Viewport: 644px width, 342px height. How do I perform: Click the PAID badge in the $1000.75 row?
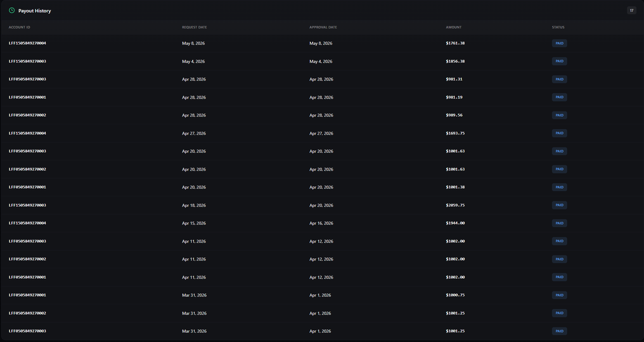[x=559, y=295]
